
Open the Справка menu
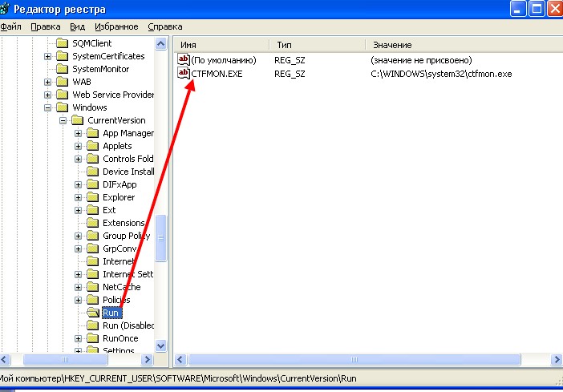coord(164,27)
